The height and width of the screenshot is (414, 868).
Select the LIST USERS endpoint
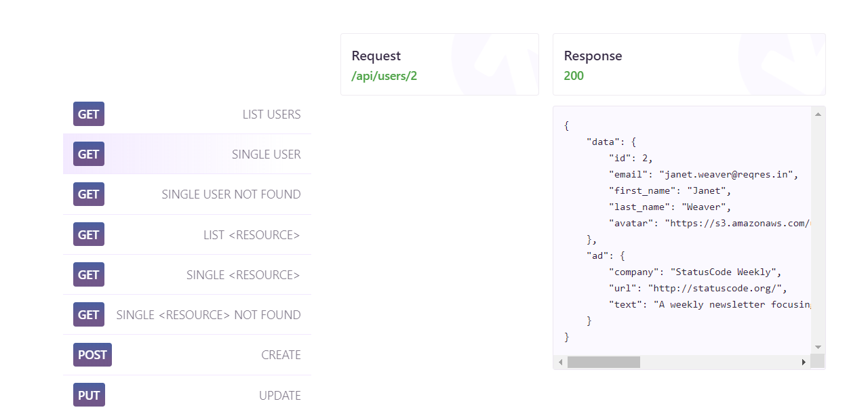click(271, 114)
